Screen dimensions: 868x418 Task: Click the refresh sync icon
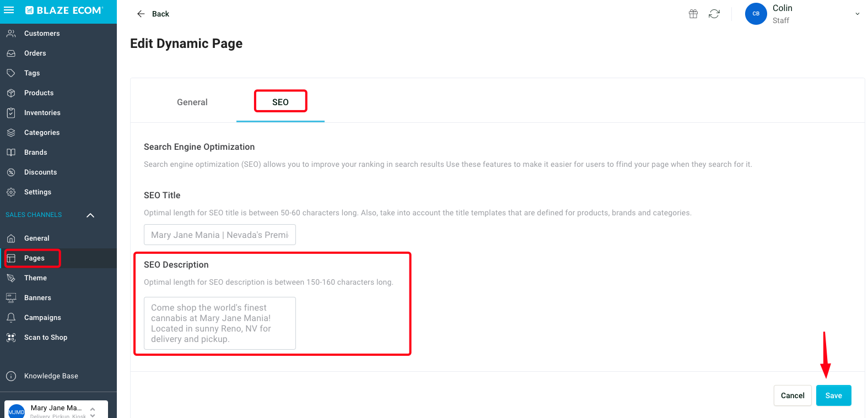coord(714,14)
